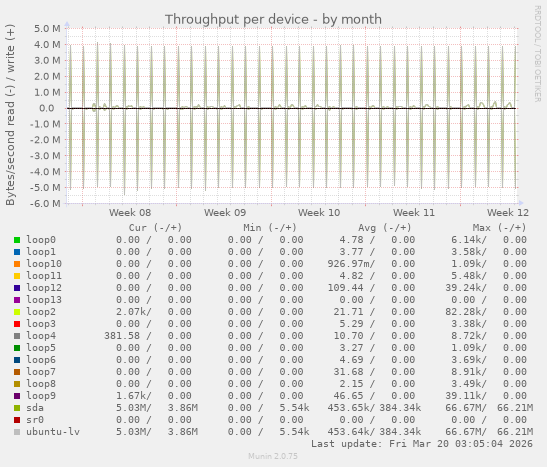Click the Min (-/+) column header

[x=270, y=228]
